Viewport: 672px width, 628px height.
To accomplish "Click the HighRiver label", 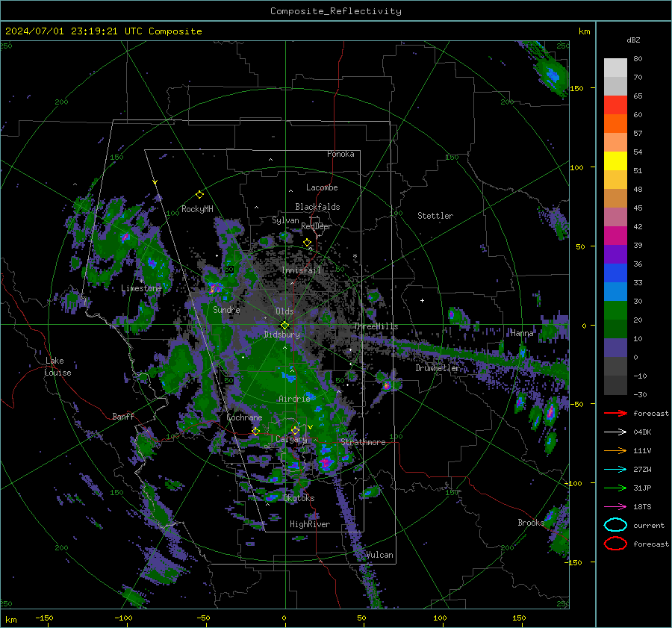I will point(310,524).
